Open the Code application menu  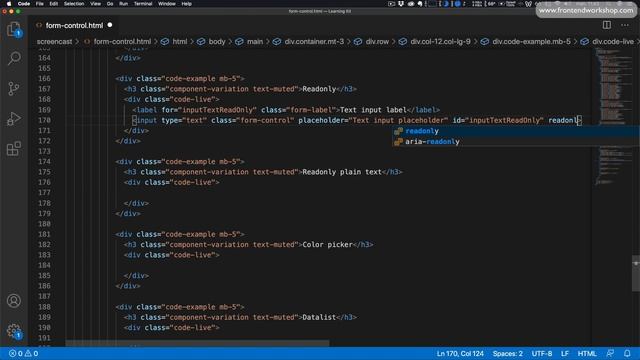(x=24, y=4)
